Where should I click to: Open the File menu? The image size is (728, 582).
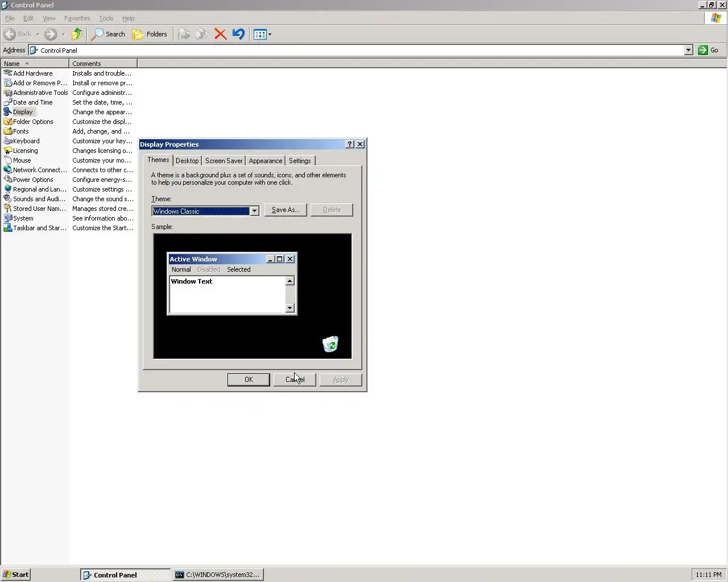tap(10, 18)
